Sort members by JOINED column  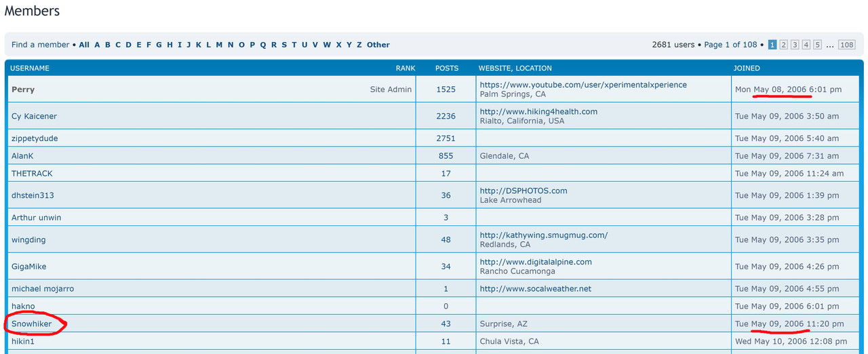[x=747, y=68]
